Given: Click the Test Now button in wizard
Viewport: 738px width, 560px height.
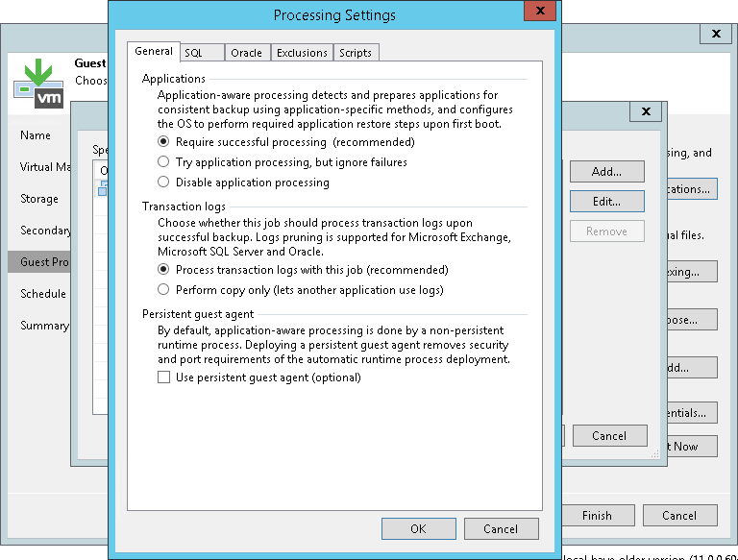Looking at the screenshot, I should 692,446.
